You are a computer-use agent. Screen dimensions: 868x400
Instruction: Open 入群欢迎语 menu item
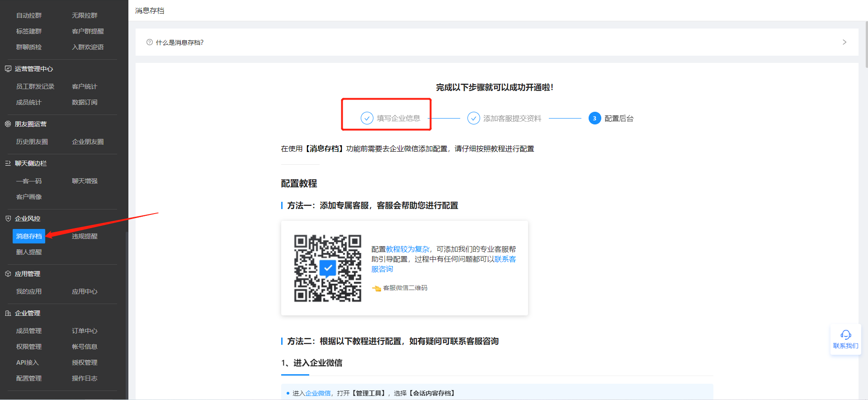pyautogui.click(x=88, y=47)
